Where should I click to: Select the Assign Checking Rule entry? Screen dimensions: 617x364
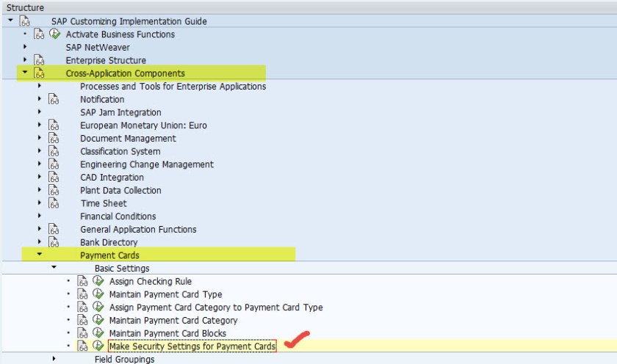[x=151, y=282]
